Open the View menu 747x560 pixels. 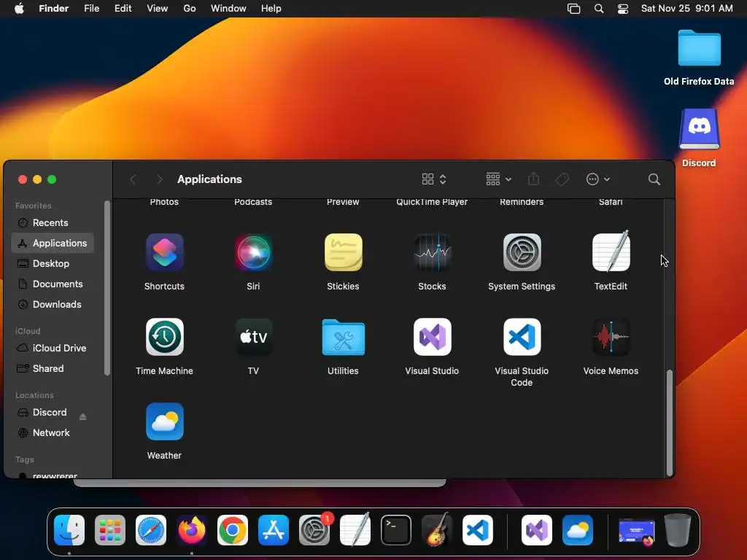158,9
